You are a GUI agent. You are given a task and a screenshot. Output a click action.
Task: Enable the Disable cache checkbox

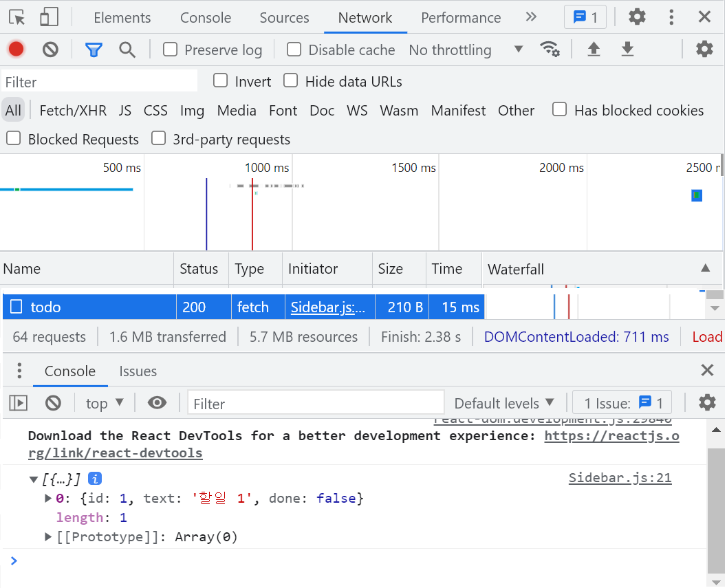pyautogui.click(x=294, y=49)
